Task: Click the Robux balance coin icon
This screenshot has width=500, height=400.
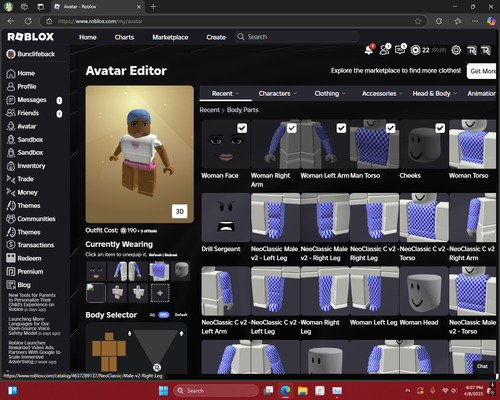Action: (415, 50)
